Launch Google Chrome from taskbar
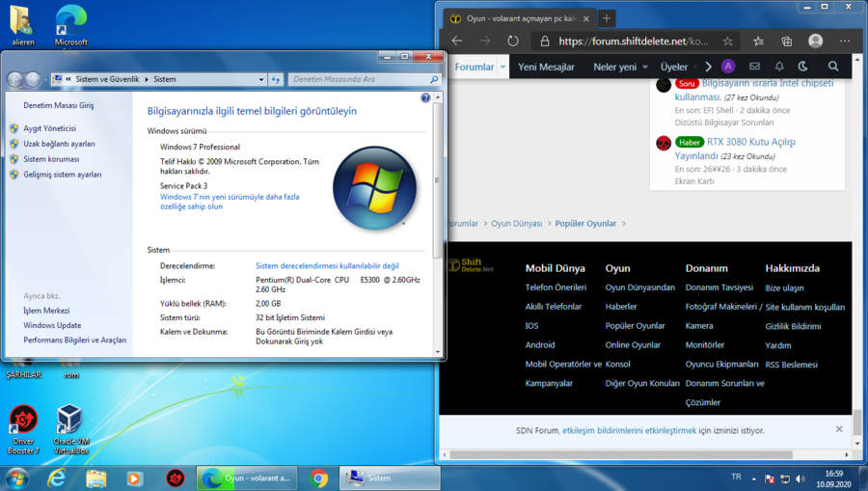 318,478
